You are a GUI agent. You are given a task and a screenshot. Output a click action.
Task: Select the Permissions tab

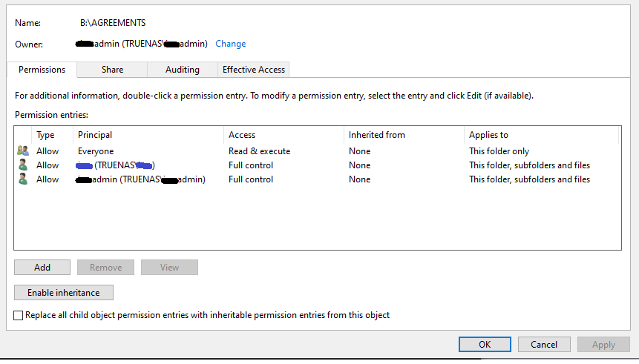[42, 70]
